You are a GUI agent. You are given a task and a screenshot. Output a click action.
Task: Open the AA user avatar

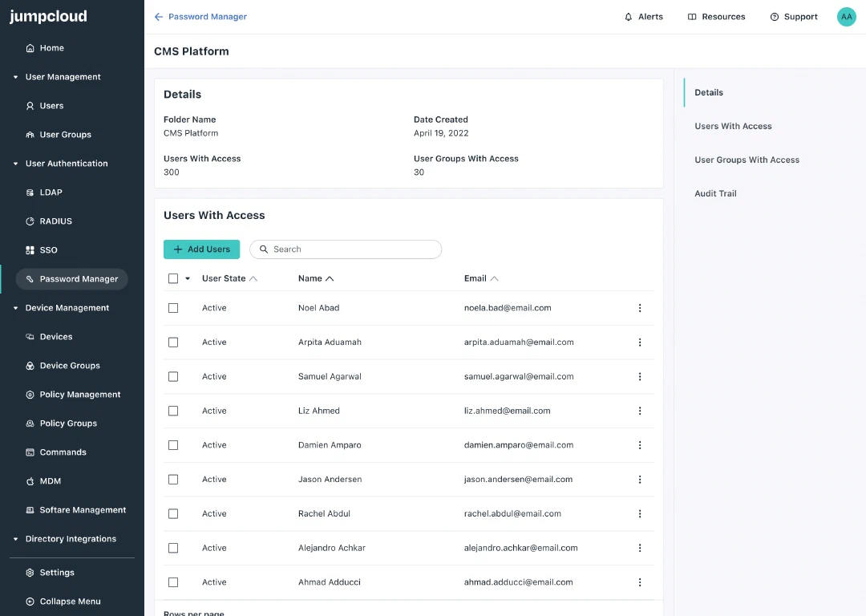pos(846,17)
